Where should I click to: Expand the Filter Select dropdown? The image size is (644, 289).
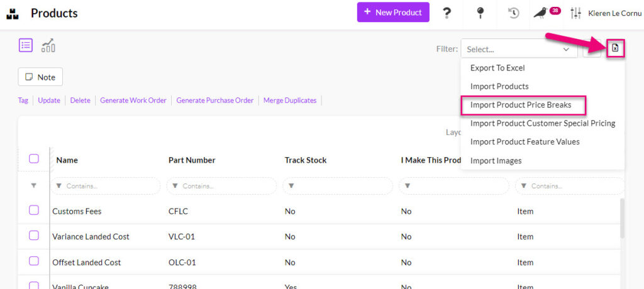pos(519,49)
